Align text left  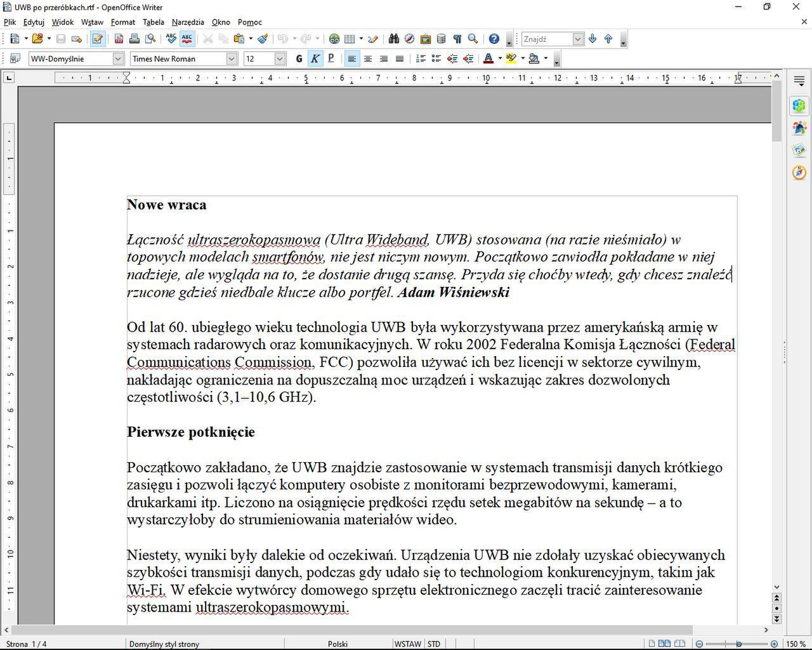pyautogui.click(x=351, y=58)
